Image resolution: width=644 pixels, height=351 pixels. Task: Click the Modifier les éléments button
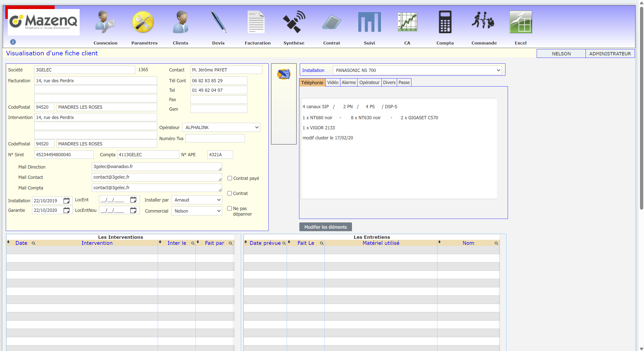click(326, 227)
